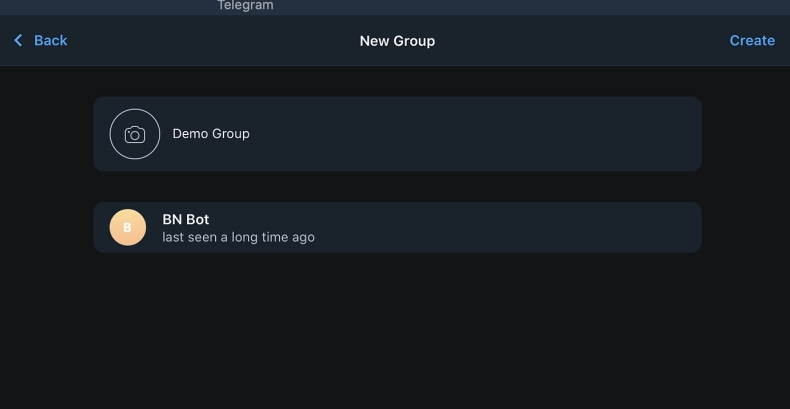790x409 pixels.
Task: Click the 'last seen a long time ago' status
Action: click(238, 238)
